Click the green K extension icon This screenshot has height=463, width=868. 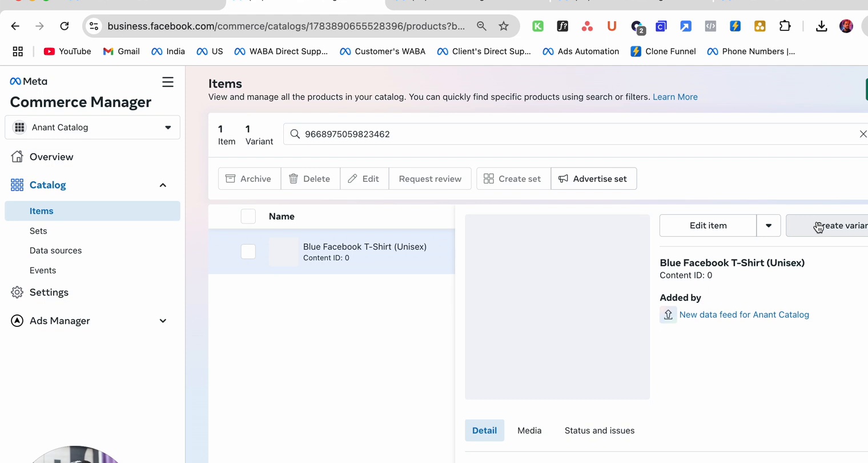click(538, 26)
